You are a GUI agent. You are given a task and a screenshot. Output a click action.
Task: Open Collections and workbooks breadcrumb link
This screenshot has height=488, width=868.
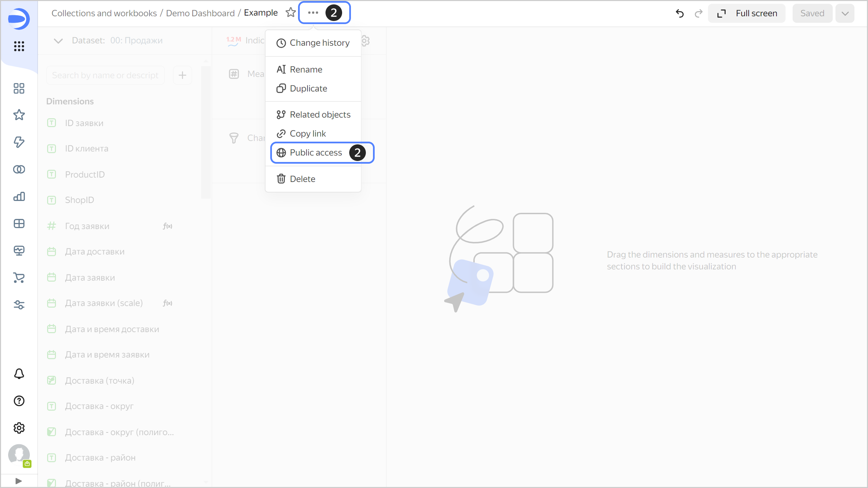point(104,13)
